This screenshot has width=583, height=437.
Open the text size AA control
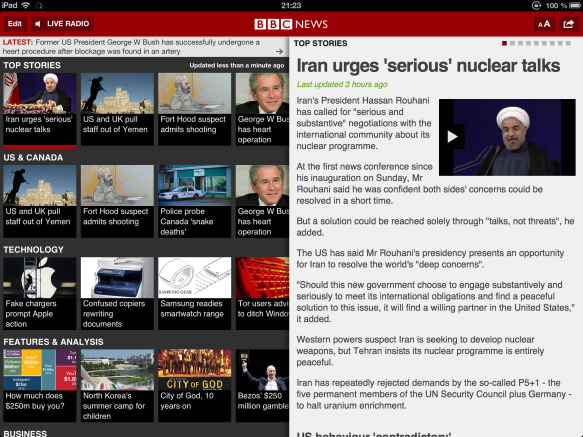pos(544,24)
